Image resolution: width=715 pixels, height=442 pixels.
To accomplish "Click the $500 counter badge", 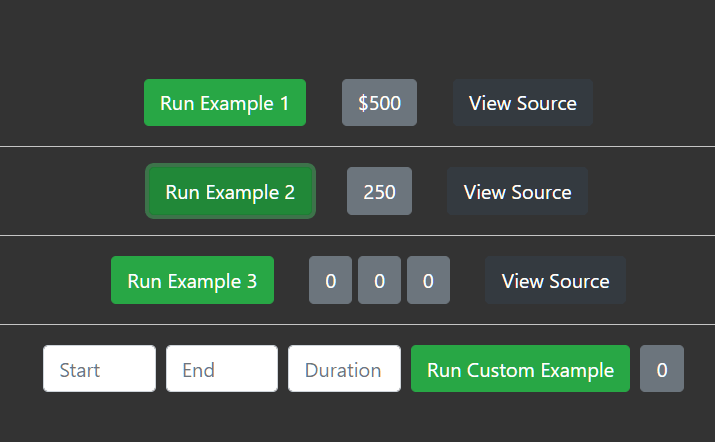I will [x=379, y=103].
